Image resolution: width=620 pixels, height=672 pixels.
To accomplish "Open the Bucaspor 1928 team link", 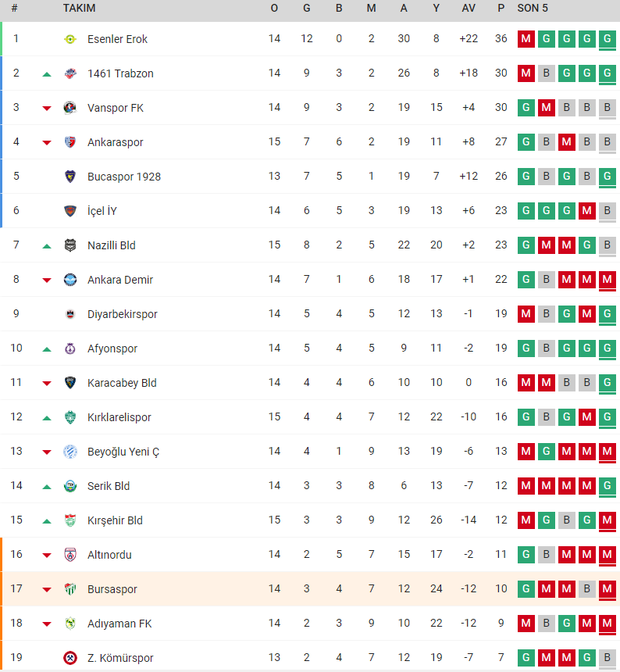I will pos(124,176).
